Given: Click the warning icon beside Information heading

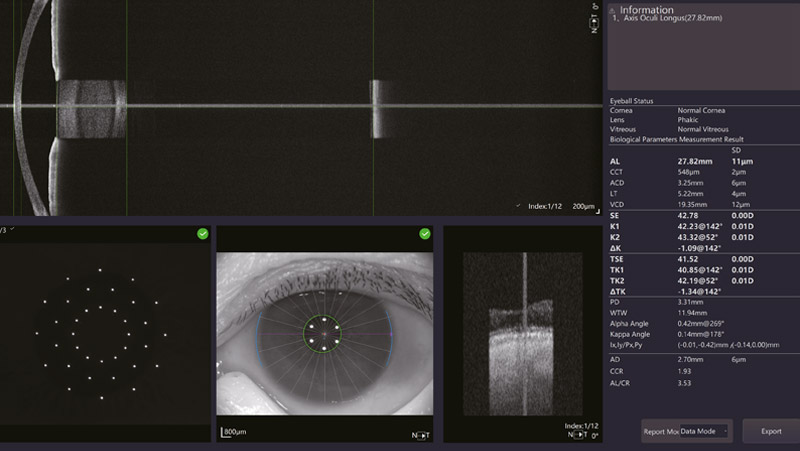Looking at the screenshot, I should (x=612, y=10).
